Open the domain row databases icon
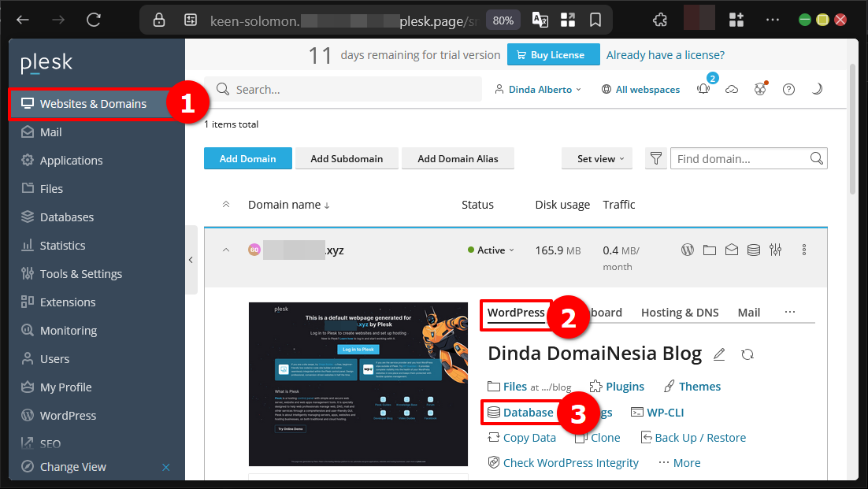868x489 pixels. point(754,250)
